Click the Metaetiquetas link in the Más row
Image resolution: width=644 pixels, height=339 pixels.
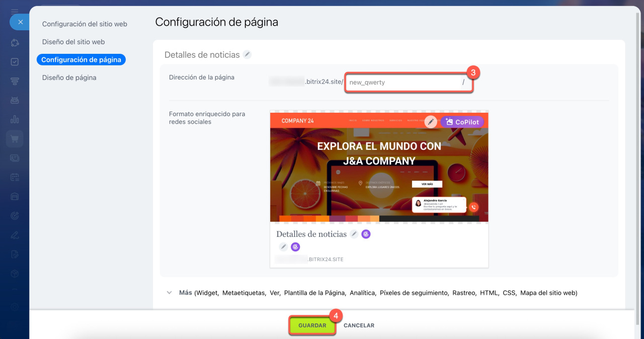coord(244,293)
